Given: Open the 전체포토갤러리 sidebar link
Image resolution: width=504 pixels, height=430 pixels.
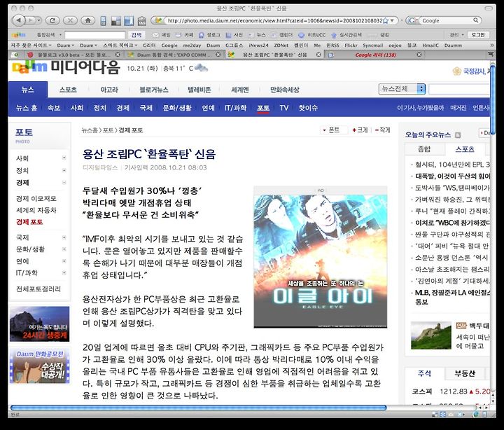Looking at the screenshot, I should tap(38, 289).
